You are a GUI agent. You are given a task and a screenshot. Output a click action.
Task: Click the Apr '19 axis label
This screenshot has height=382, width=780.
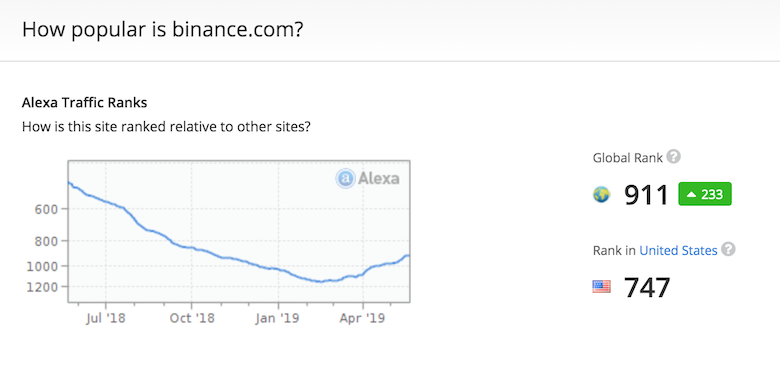click(x=362, y=318)
